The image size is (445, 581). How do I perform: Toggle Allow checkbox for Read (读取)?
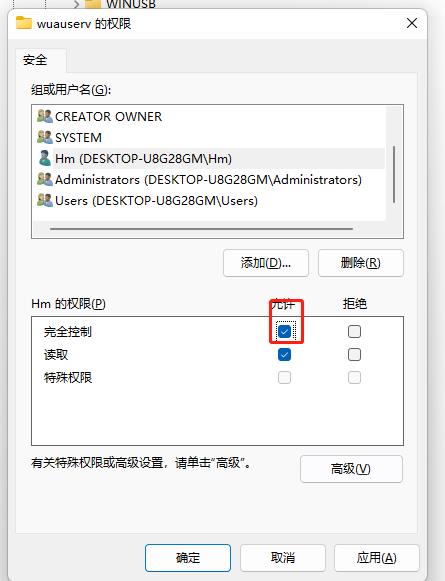284,355
